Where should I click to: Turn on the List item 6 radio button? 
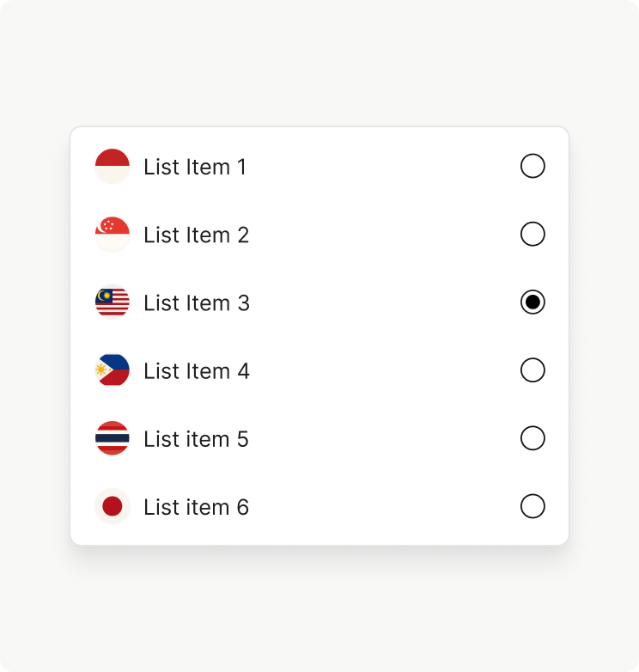(x=532, y=506)
